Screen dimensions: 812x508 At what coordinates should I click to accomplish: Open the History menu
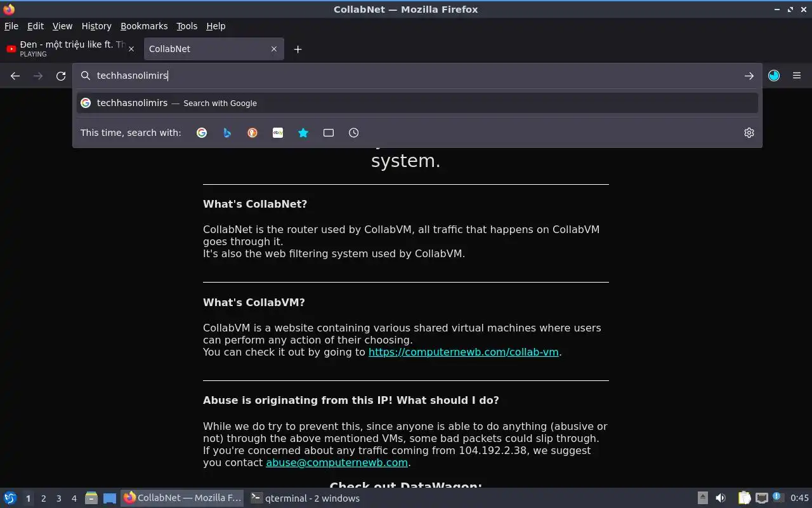96,26
